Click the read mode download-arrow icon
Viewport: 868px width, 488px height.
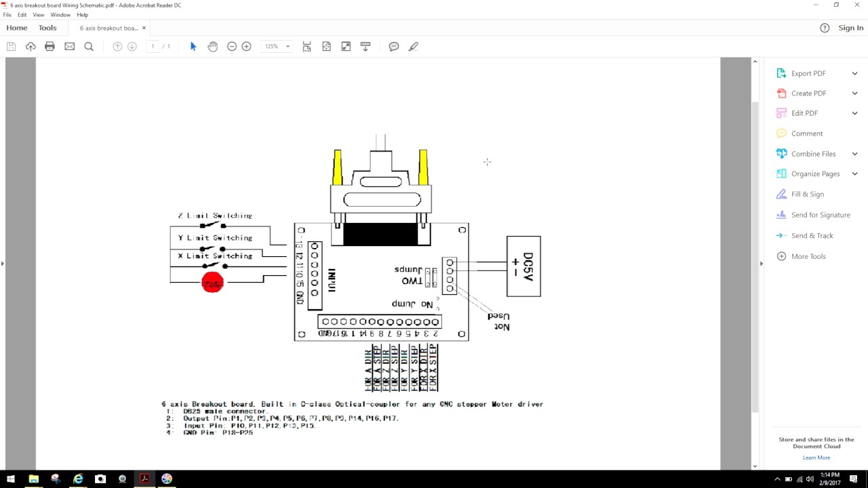(x=366, y=46)
